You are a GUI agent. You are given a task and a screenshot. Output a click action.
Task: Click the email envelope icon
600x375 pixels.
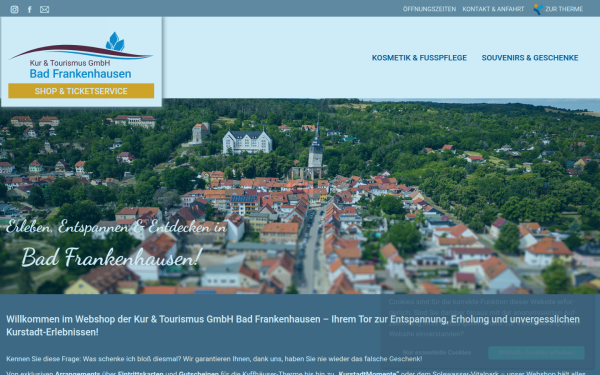(x=44, y=10)
